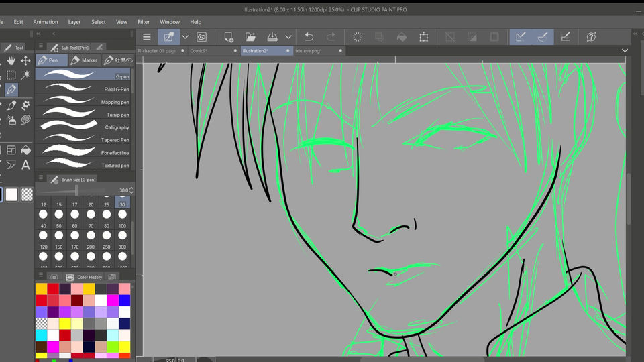The image size is (644, 362).
Task: Select the Move layer tool
Action: point(26,61)
